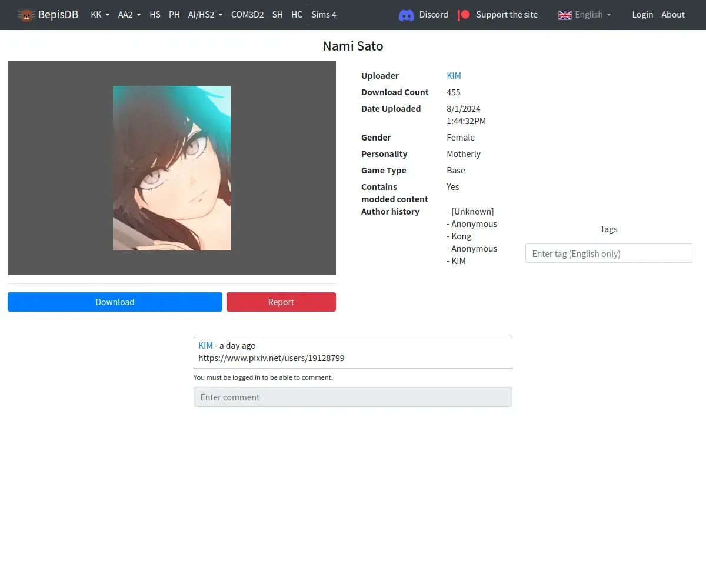
Task: Open the English language dropdown
Action: (x=592, y=15)
